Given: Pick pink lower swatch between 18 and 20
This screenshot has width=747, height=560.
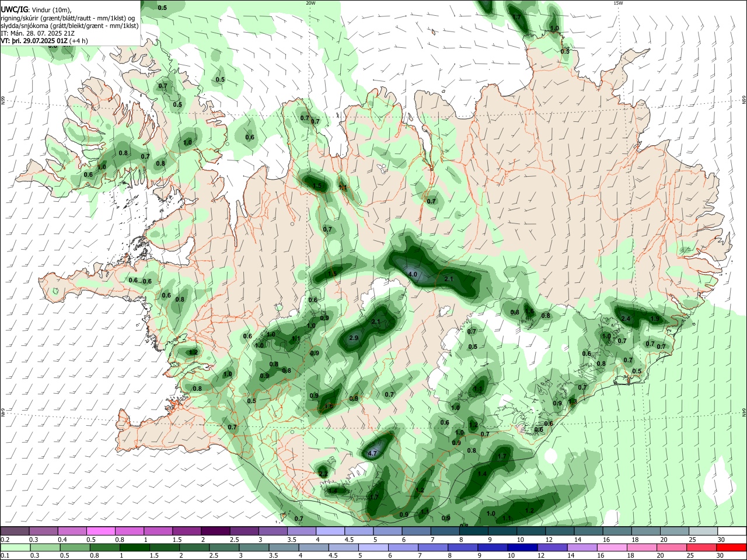Looking at the screenshot, I should [x=642, y=547].
